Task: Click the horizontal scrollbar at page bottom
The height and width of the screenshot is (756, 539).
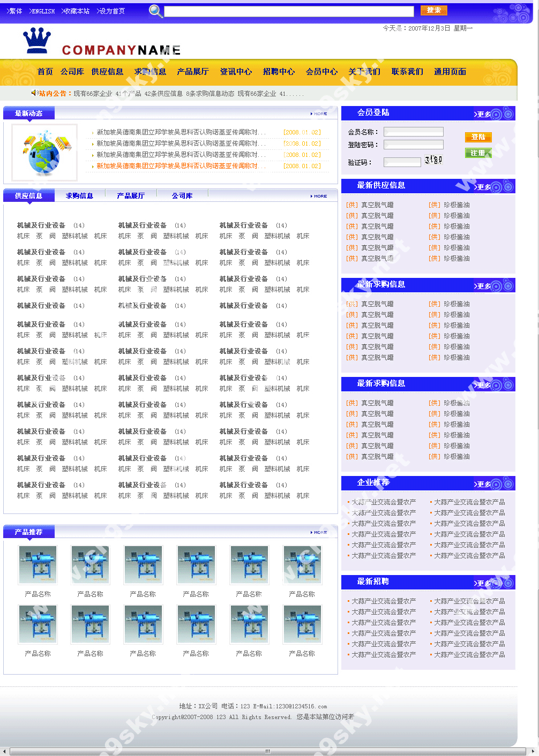Action: click(267, 751)
